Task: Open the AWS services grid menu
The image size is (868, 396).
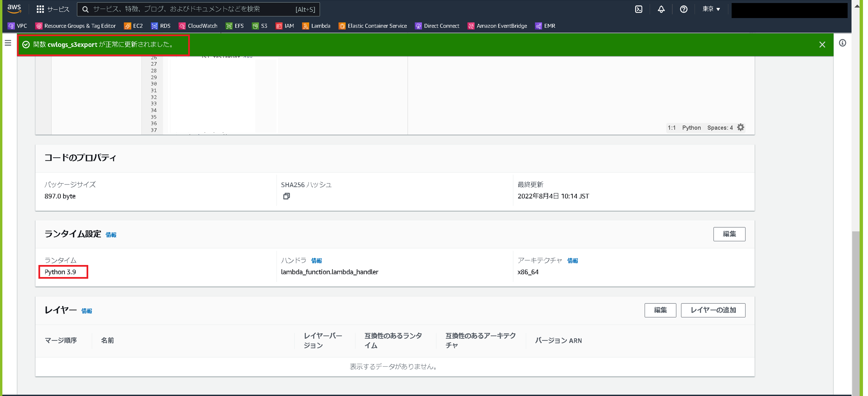Action: [40, 9]
